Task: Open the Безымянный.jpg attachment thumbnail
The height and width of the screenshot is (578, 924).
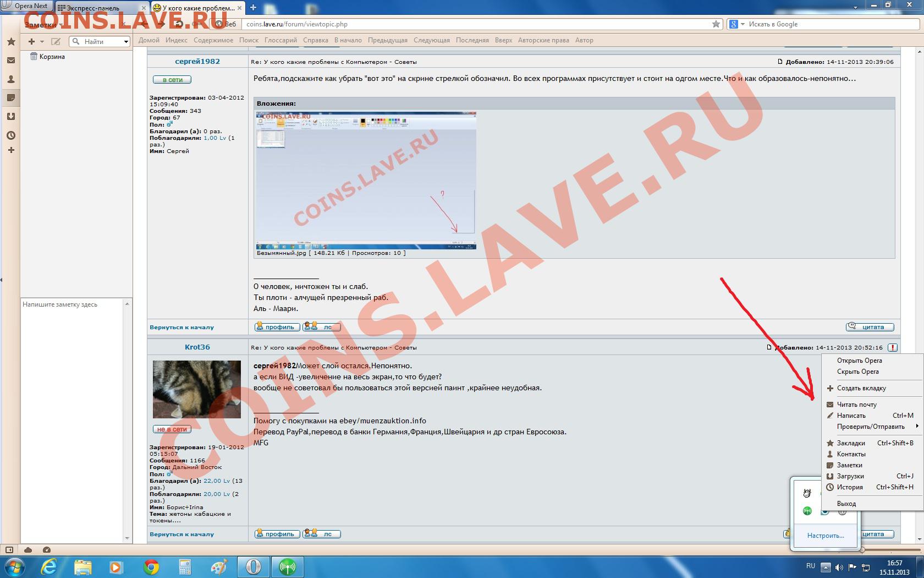Action: point(366,181)
